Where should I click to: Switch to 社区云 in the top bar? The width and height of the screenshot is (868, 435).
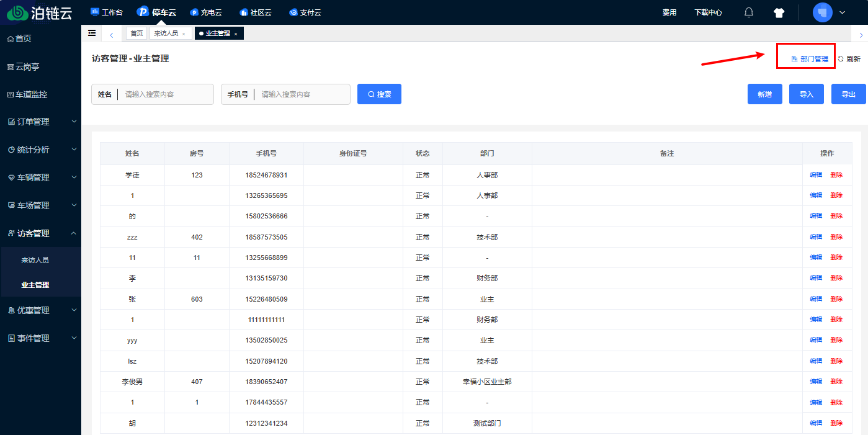tap(256, 12)
